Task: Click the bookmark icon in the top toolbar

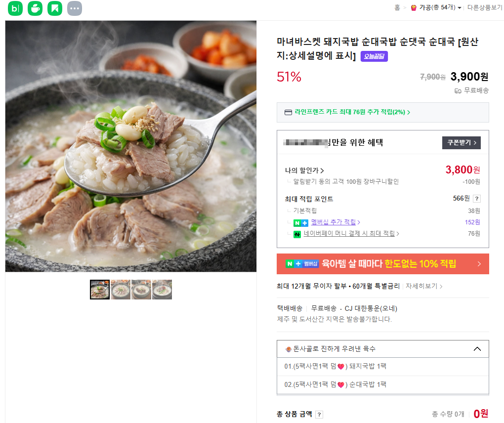Action: 54,8
